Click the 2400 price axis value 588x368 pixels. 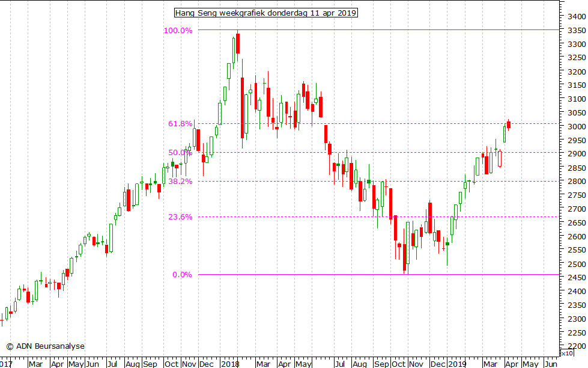point(577,291)
